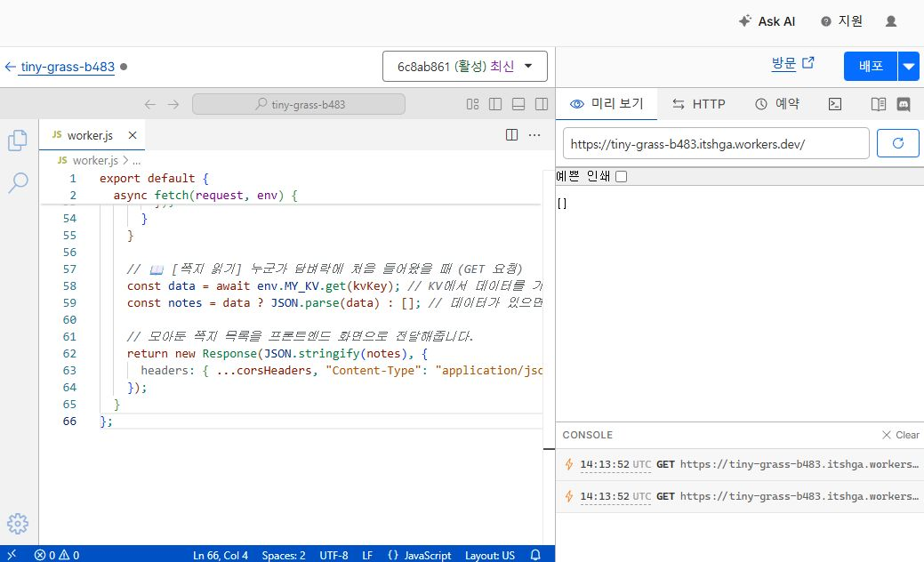Switch to the HTTP tab
The image size is (924, 562).
(699, 104)
